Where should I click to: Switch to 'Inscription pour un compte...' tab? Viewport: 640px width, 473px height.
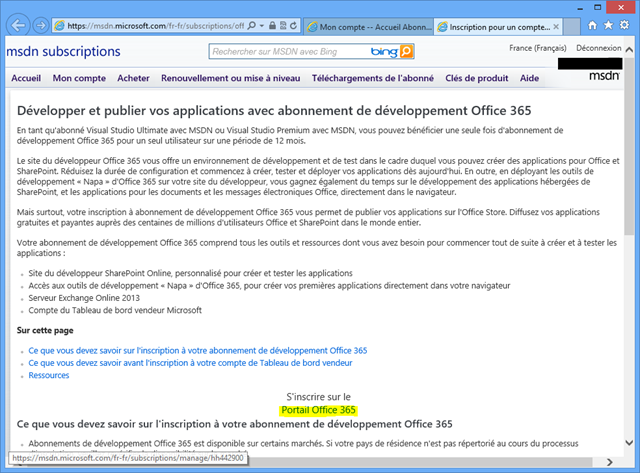coord(498,27)
